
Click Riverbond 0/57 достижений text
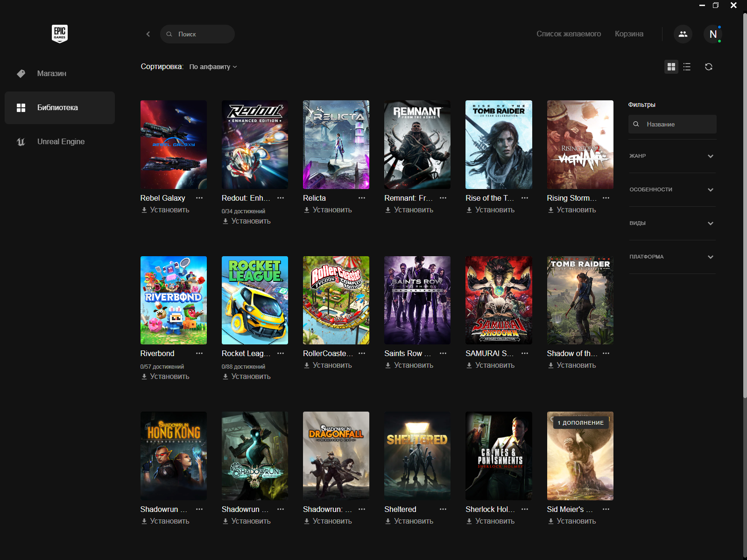tap(162, 367)
